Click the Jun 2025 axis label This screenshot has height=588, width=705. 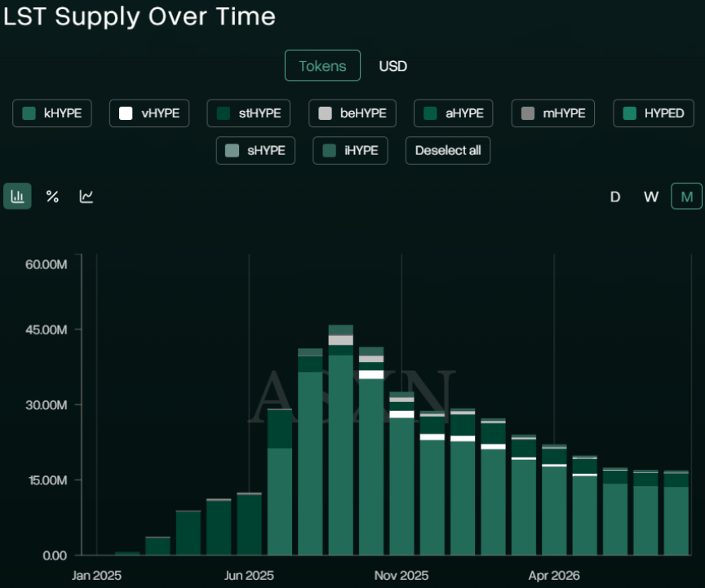pyautogui.click(x=249, y=576)
